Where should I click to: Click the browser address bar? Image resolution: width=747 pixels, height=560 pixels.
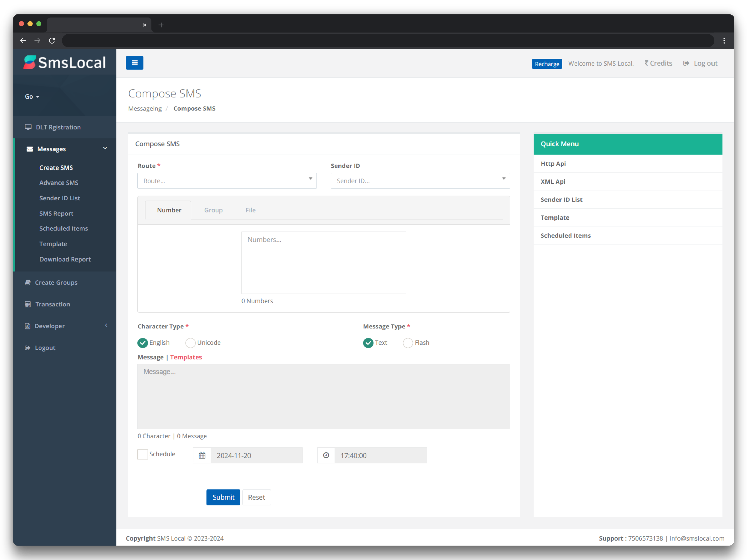[388, 40]
